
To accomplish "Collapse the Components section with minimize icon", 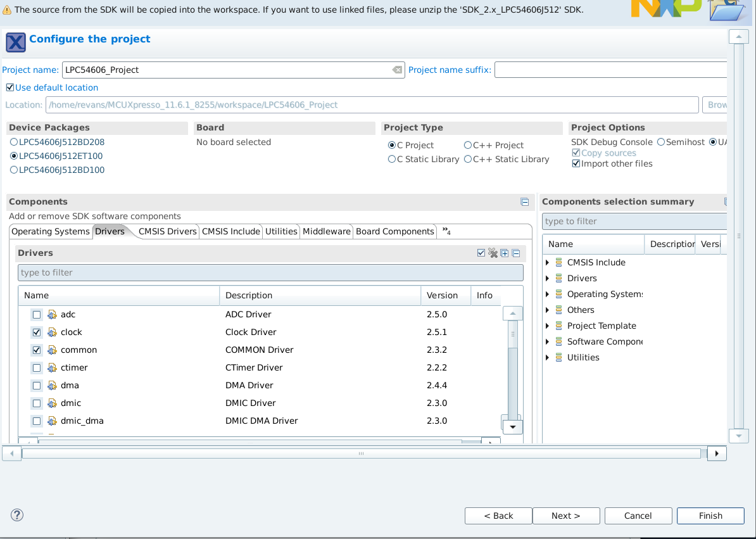I will [x=524, y=202].
